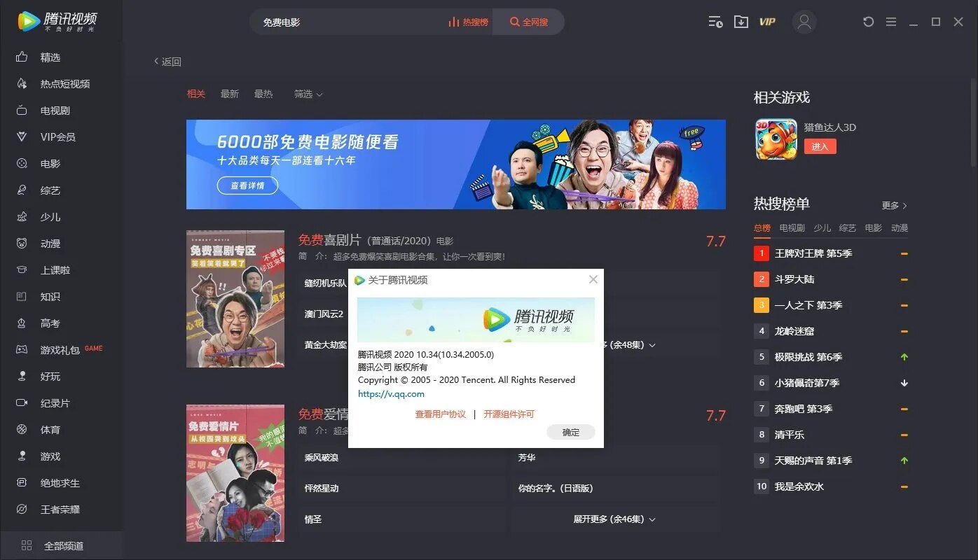
Task: Switch to 综艺 ranking tab
Action: pos(848,228)
